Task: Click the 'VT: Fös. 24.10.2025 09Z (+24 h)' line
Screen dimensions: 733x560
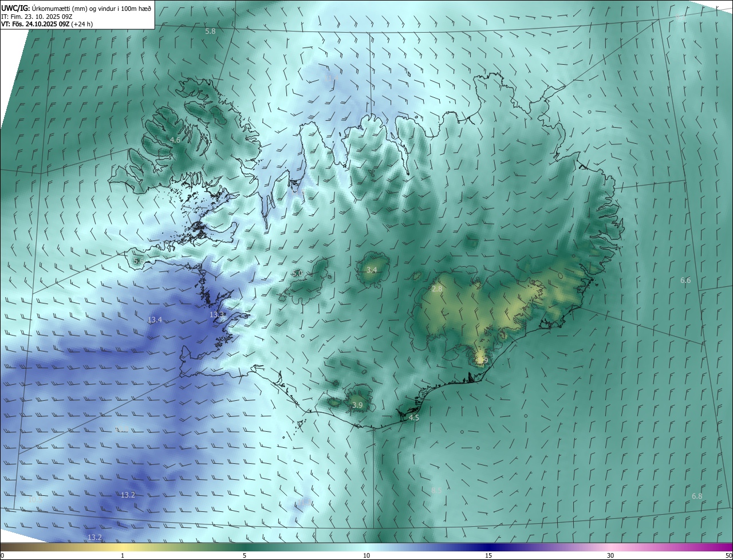Action: (47, 24)
